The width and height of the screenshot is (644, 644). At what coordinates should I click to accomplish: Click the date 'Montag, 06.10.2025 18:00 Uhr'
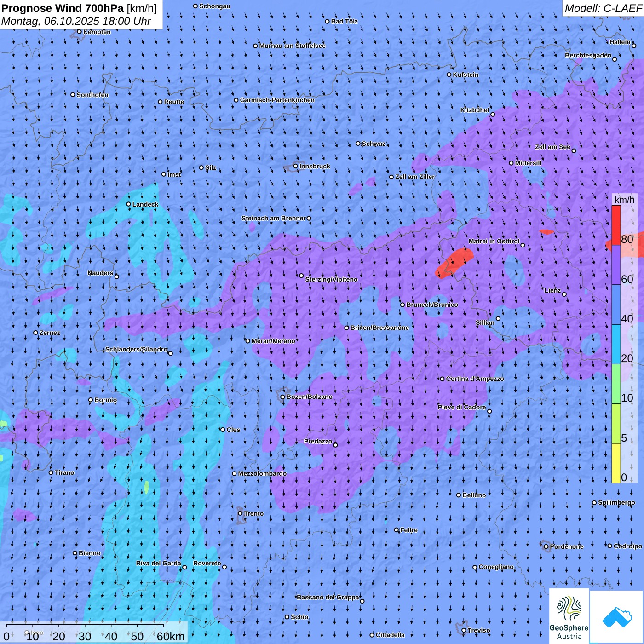(x=76, y=21)
